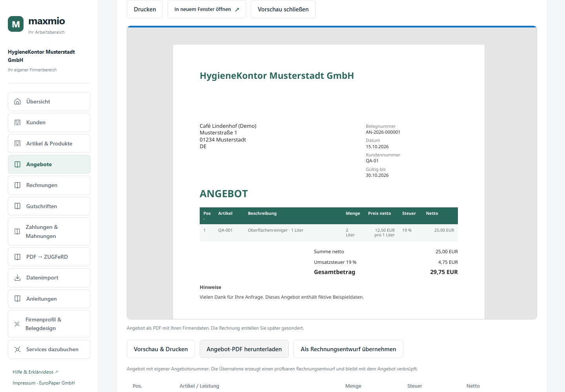The image size is (565, 392).
Task: Open the Übersicht page
Action: coord(49,102)
